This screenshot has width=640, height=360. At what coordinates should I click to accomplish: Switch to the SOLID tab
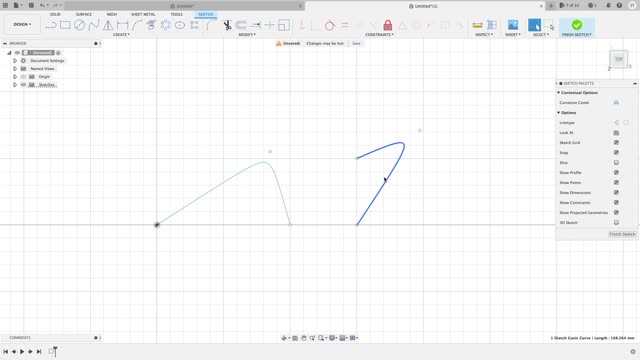55,14
